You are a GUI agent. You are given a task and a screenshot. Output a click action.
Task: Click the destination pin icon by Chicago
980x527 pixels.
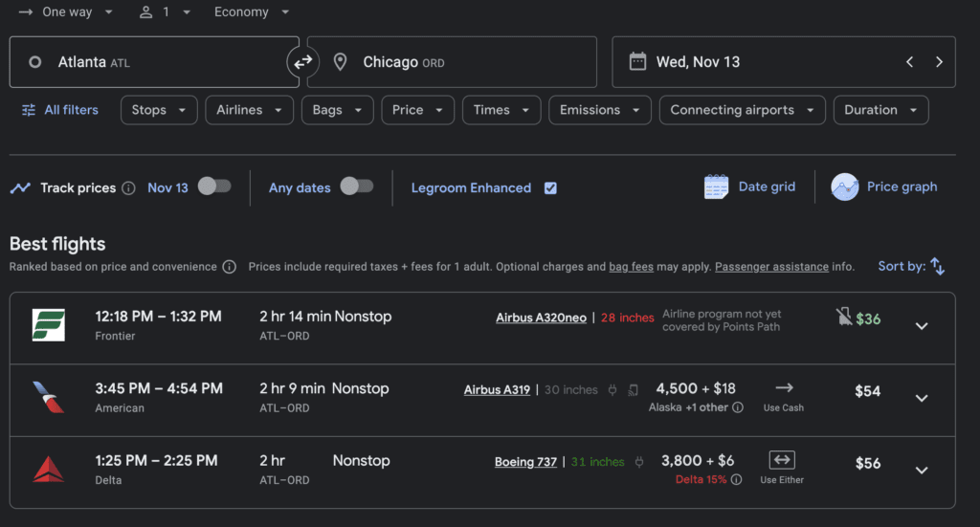click(x=340, y=62)
